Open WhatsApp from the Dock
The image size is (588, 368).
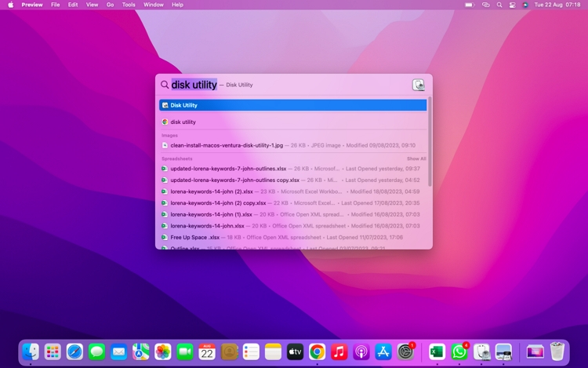click(x=459, y=352)
